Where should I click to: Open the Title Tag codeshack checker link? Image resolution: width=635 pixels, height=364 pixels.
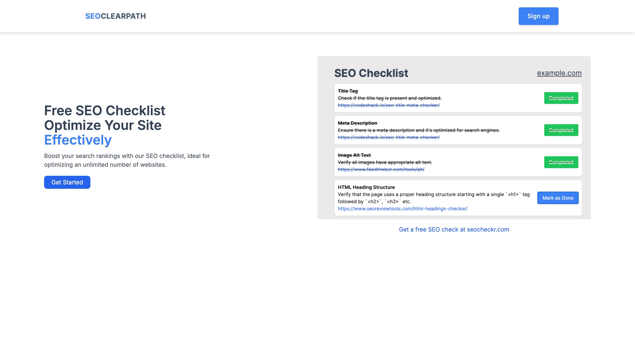[x=388, y=105]
